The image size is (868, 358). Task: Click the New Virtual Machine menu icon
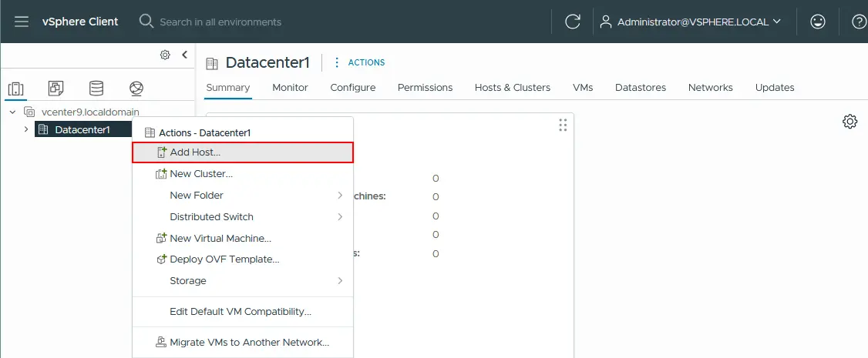pyautogui.click(x=162, y=239)
